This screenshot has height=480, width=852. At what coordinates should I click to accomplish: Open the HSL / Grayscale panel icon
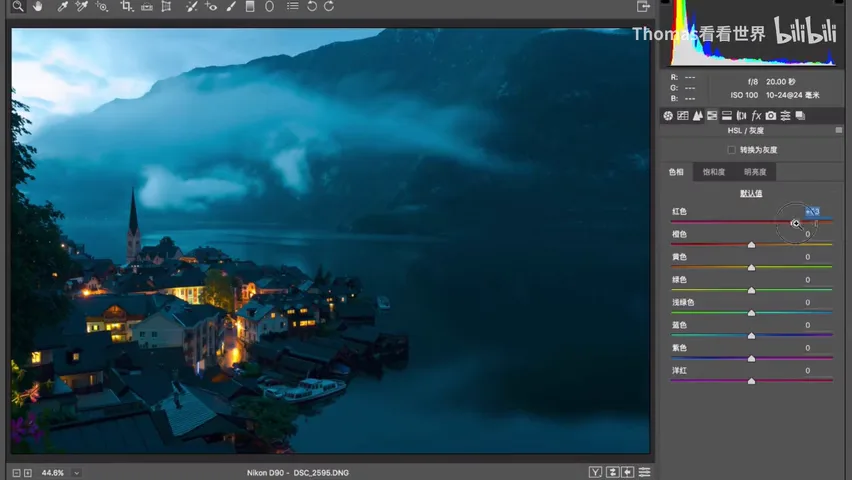point(712,116)
